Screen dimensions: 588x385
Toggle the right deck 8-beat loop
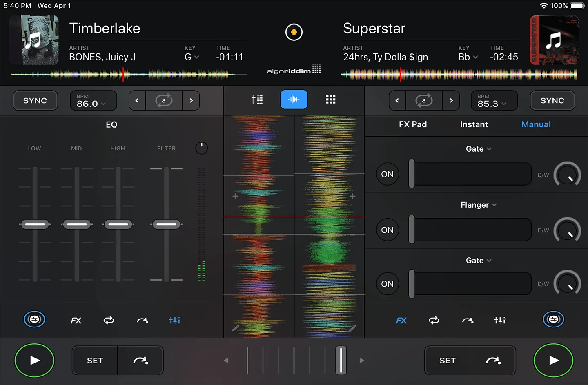click(424, 100)
